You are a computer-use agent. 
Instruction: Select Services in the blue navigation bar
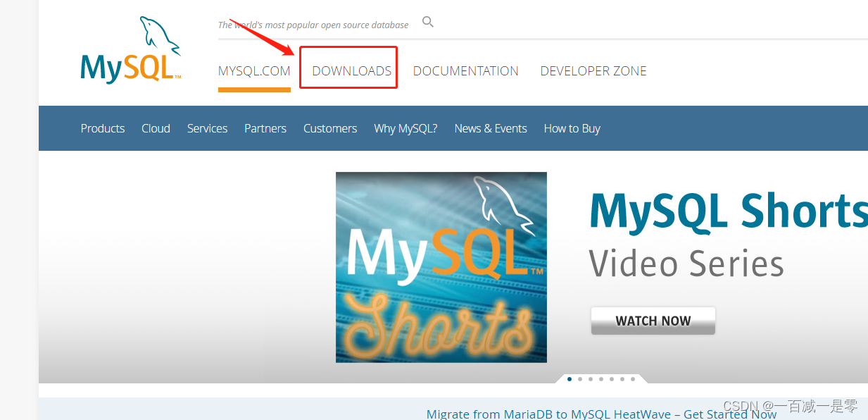(x=207, y=128)
